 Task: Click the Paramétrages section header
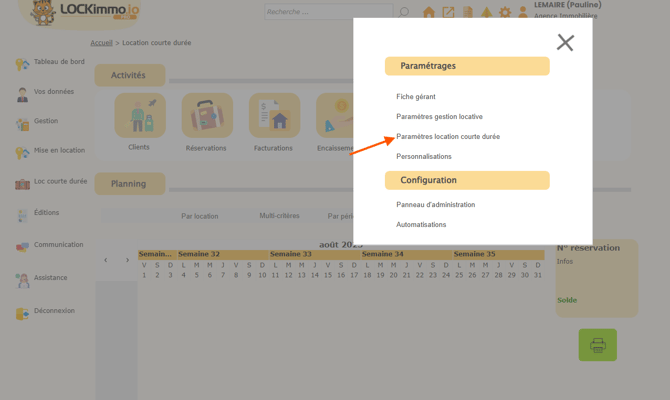pyautogui.click(x=467, y=66)
